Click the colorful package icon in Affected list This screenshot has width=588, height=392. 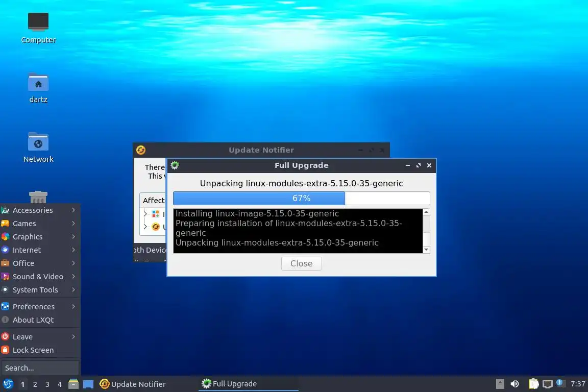pos(156,214)
